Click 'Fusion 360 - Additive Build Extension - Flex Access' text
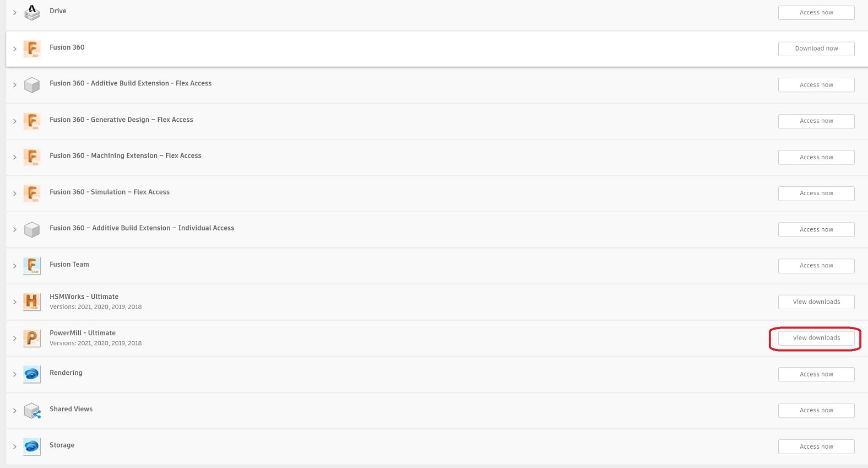The height and width of the screenshot is (468, 868). click(131, 83)
